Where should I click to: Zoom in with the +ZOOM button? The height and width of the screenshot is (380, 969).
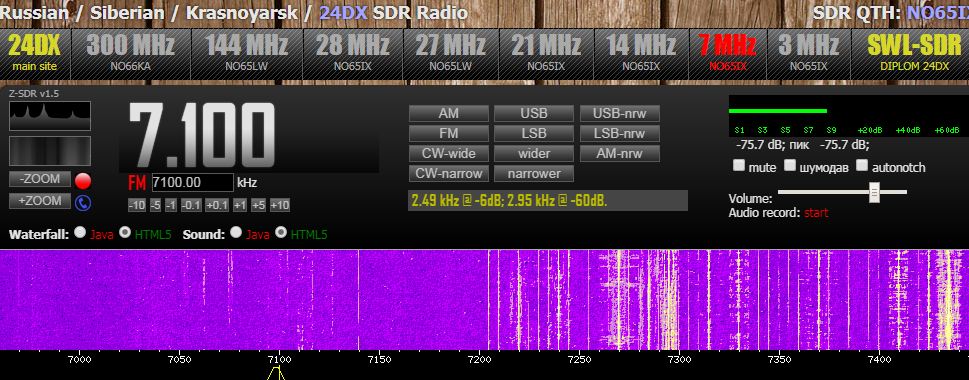pyautogui.click(x=40, y=201)
